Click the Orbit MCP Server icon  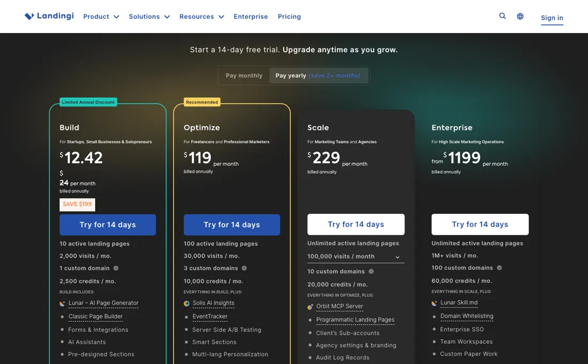pos(310,307)
